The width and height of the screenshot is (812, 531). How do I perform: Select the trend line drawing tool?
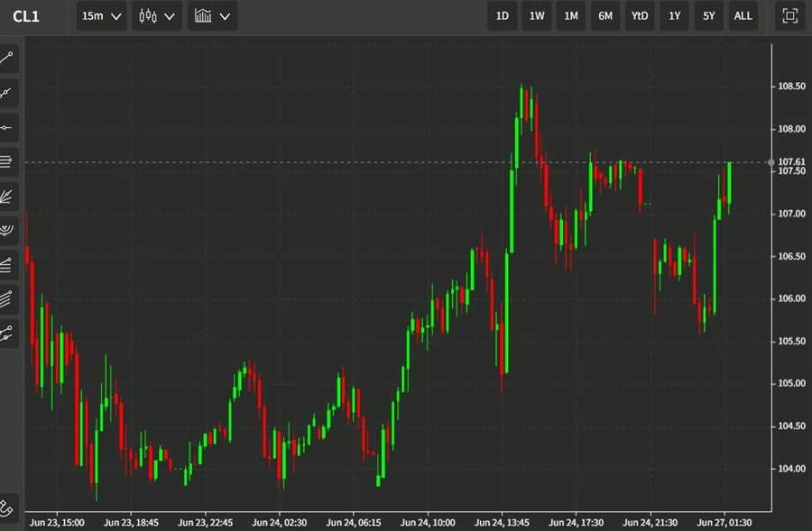tap(7, 58)
